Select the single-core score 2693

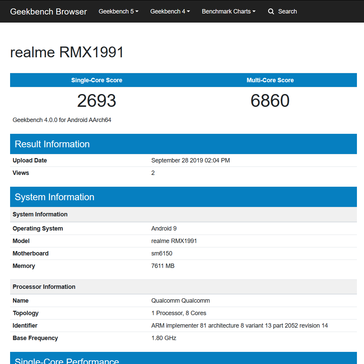point(97,101)
